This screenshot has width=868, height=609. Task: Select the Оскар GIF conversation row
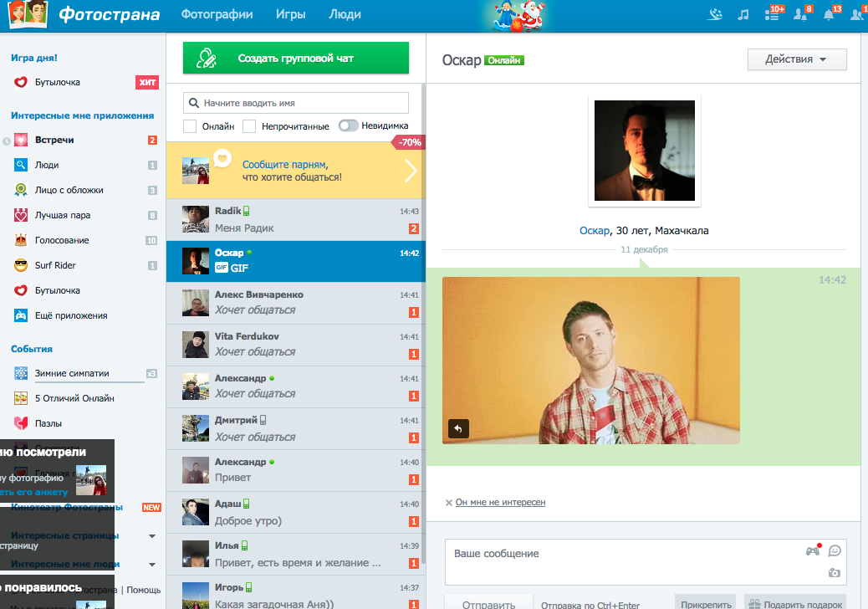(x=296, y=261)
